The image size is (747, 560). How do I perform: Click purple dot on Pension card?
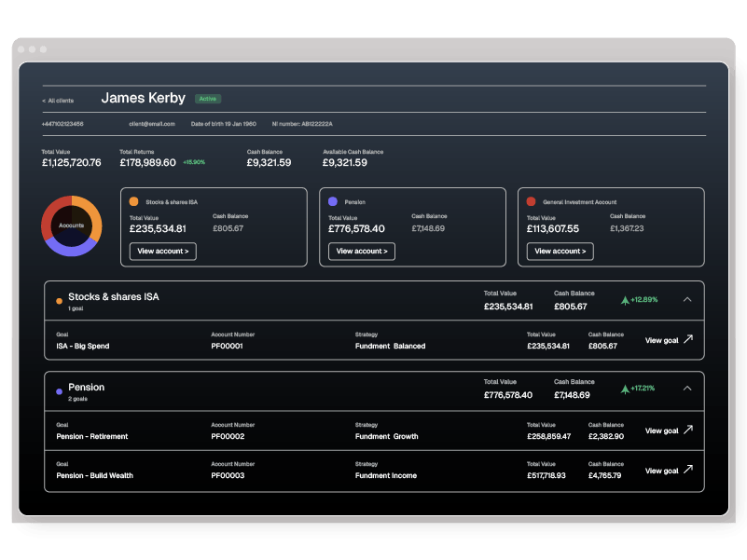coord(333,202)
